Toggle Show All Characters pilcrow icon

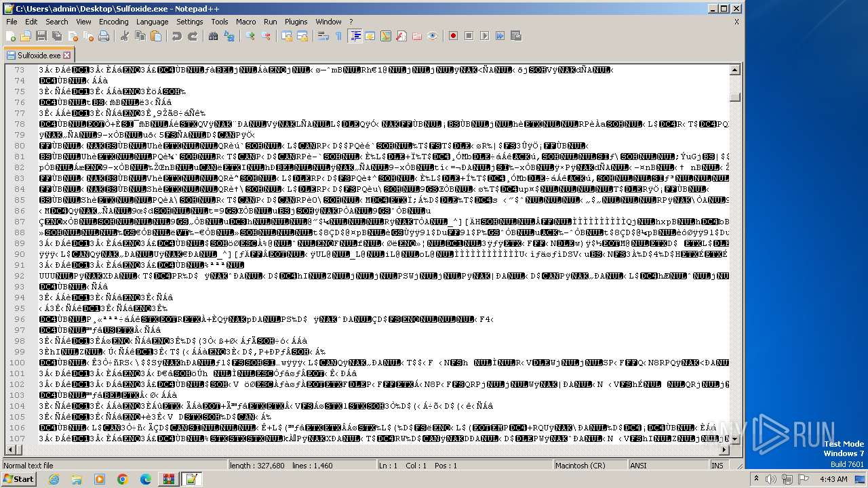338,36
